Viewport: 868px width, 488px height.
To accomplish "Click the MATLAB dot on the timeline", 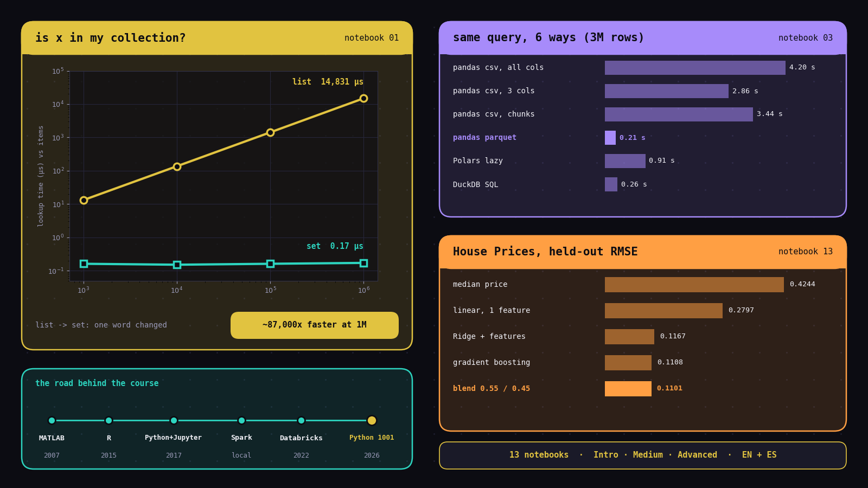I will pos(52,420).
